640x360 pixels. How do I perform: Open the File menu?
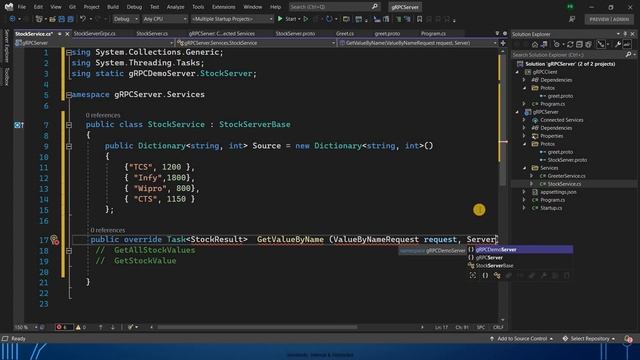pyautogui.click(x=22, y=7)
